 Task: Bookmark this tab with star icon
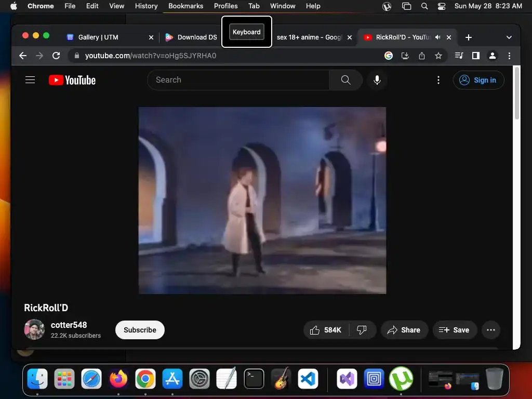coord(438,56)
